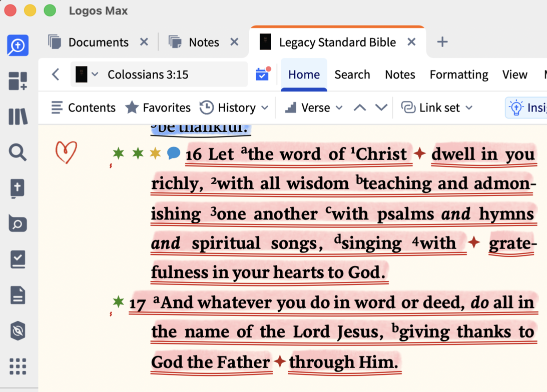547x392 pixels.
Task: Open the hexagon shield sidebar icon
Action: [18, 330]
